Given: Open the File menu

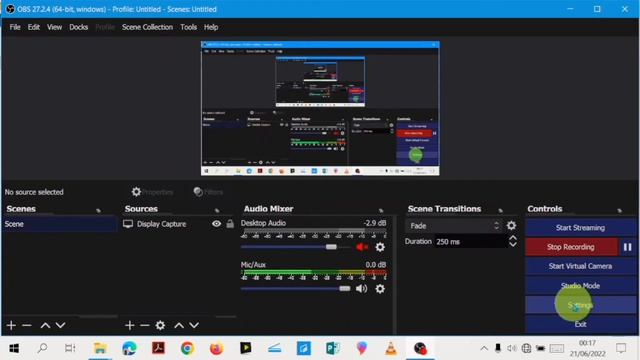Looking at the screenshot, I should [x=15, y=27].
